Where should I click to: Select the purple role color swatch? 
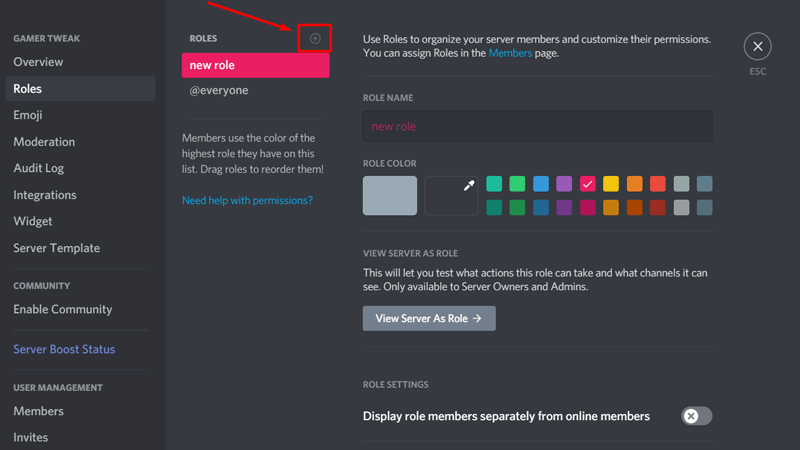click(x=564, y=184)
